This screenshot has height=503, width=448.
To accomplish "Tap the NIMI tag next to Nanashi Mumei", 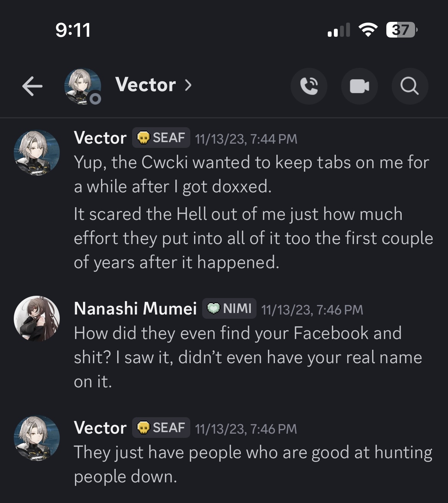I will click(x=229, y=308).
